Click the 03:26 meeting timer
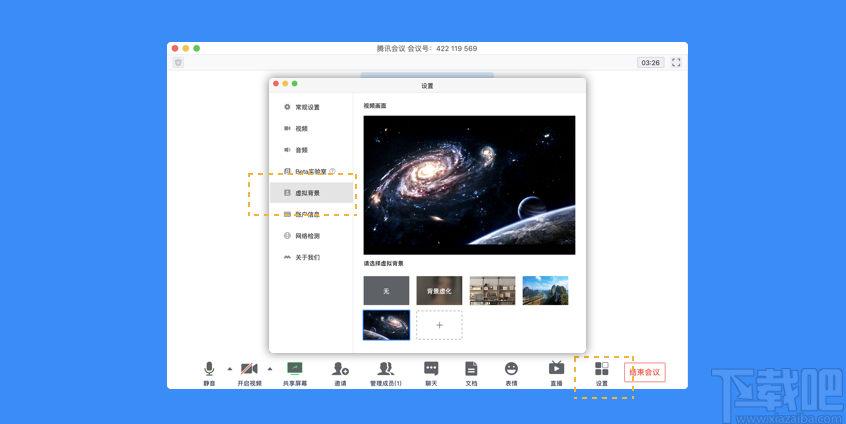 pos(650,63)
